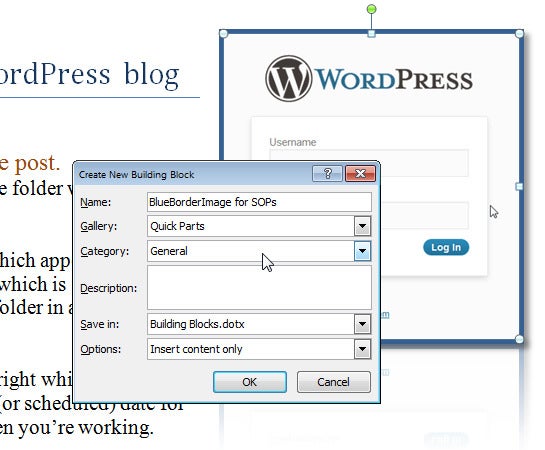Select the top-left corner resize handle
The image size is (545, 450).
tap(223, 34)
